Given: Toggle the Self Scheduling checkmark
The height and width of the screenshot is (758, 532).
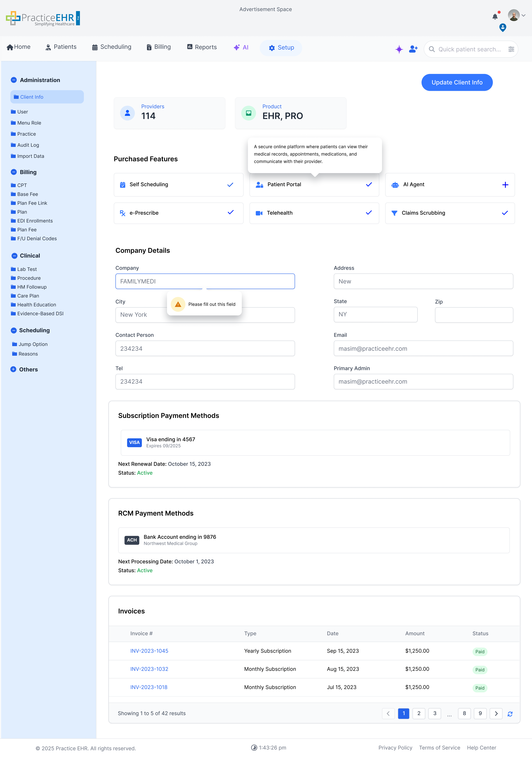Looking at the screenshot, I should click(x=230, y=185).
